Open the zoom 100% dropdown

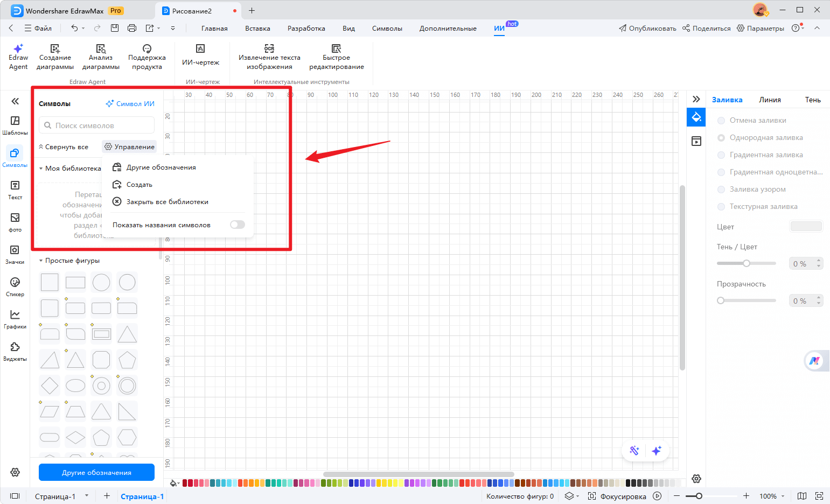[772, 496]
